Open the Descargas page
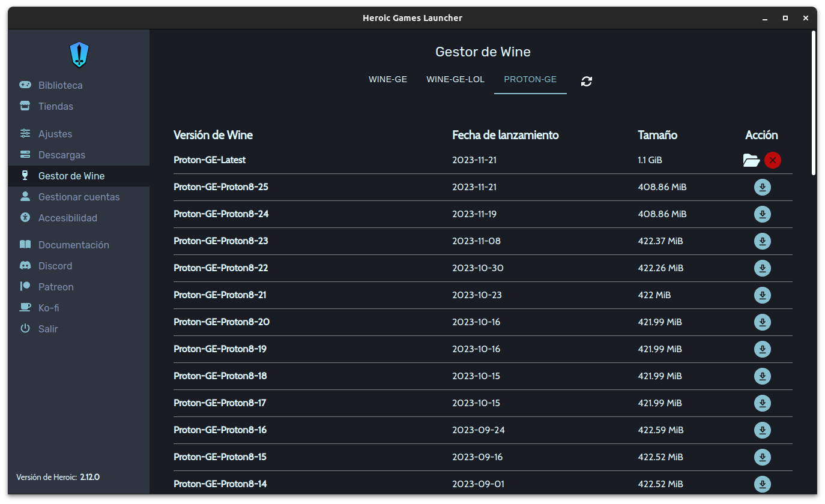 (61, 155)
